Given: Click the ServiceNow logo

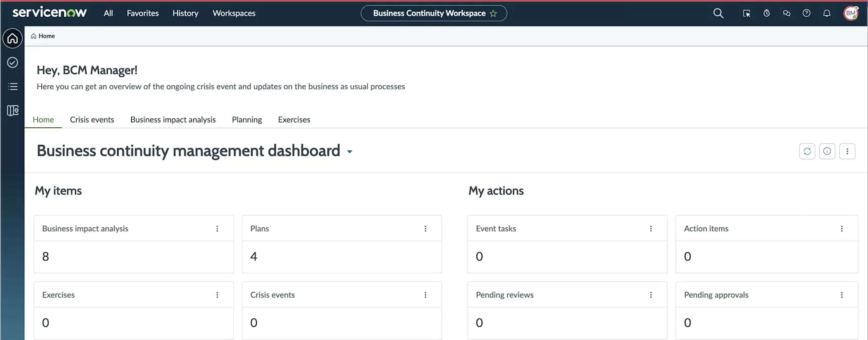Looking at the screenshot, I should coord(49,13).
